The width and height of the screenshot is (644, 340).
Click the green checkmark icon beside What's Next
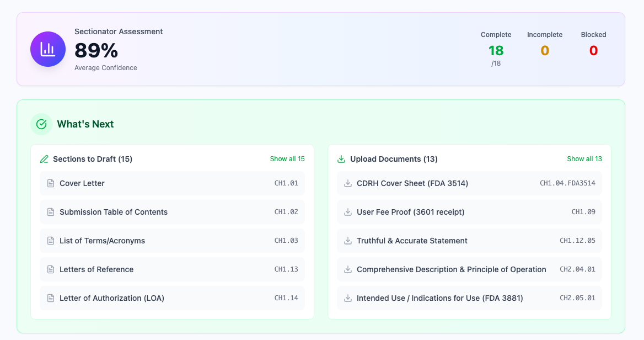point(41,124)
